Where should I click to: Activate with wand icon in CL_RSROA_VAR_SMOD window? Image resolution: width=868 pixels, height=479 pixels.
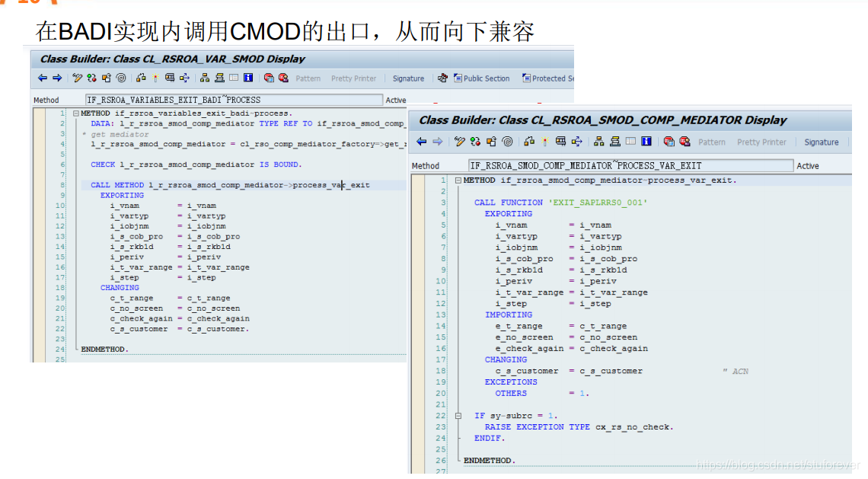pos(155,78)
